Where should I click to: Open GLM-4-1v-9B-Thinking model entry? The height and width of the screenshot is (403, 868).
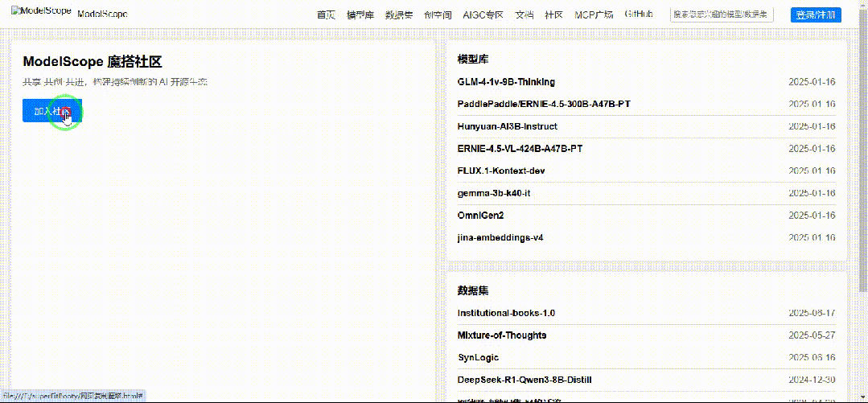pos(506,82)
